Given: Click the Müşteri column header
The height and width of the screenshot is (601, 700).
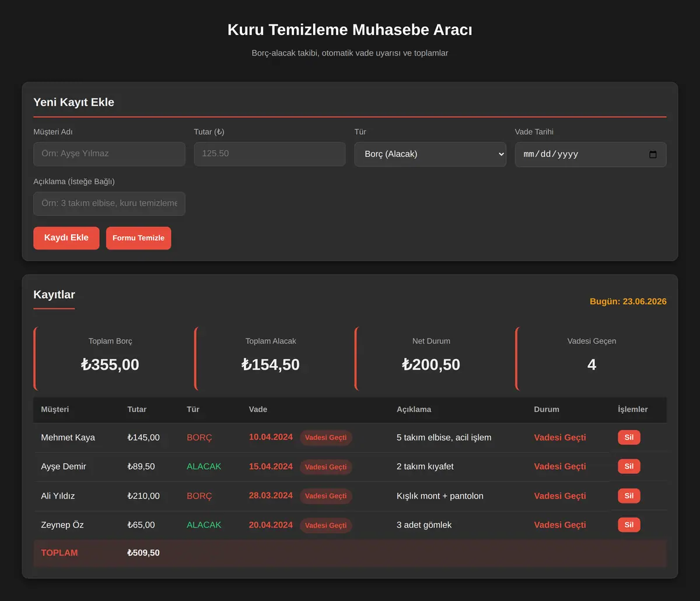Looking at the screenshot, I should coord(55,409).
